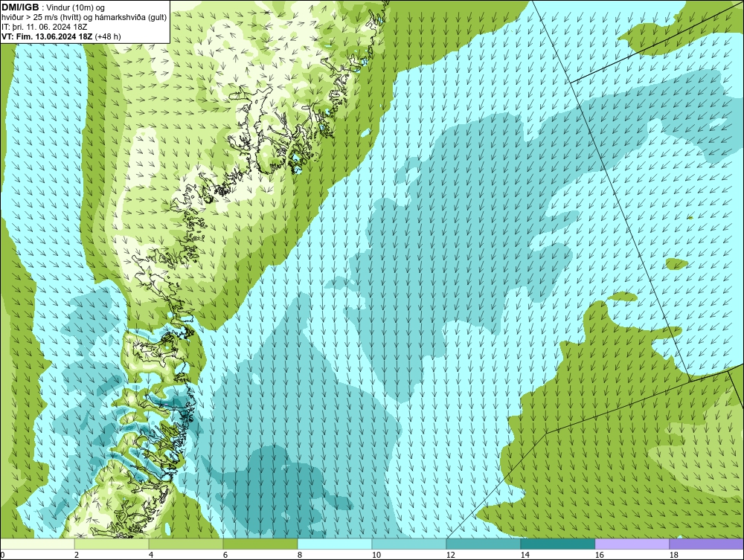Click the legend label '10'
Image resolution: width=744 pixels, height=560 pixels.
pyautogui.click(x=376, y=555)
